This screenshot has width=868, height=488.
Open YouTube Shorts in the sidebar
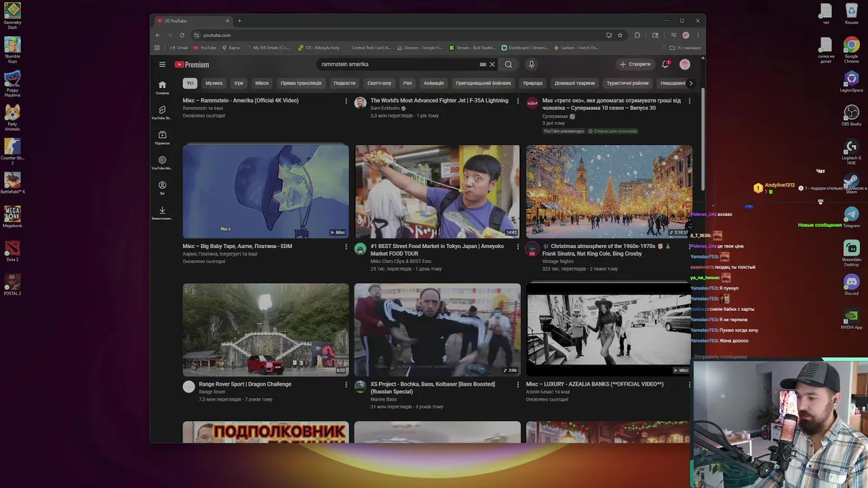[x=162, y=113]
